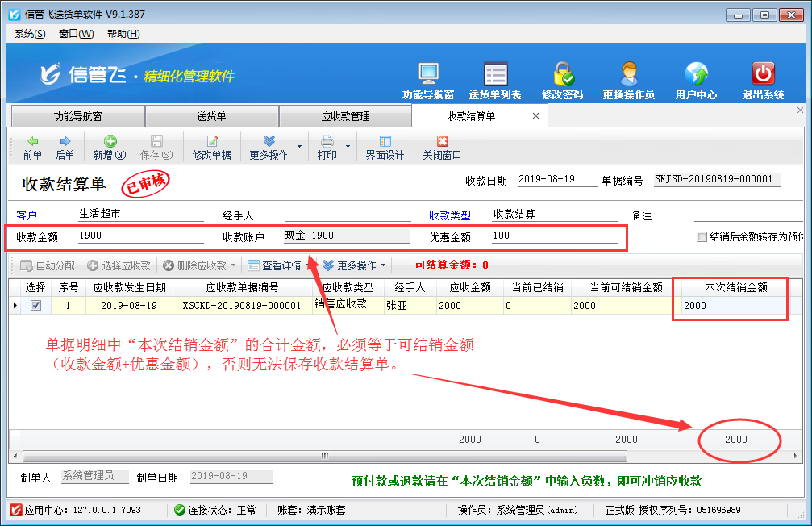Viewport: 812px width, 526px height.
Task: Open the 送货单列表 list icon
Action: tap(495, 74)
